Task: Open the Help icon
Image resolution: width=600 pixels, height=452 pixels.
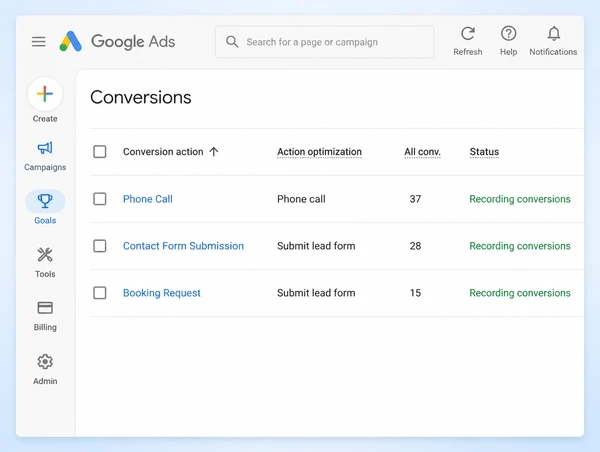Action: (x=508, y=34)
